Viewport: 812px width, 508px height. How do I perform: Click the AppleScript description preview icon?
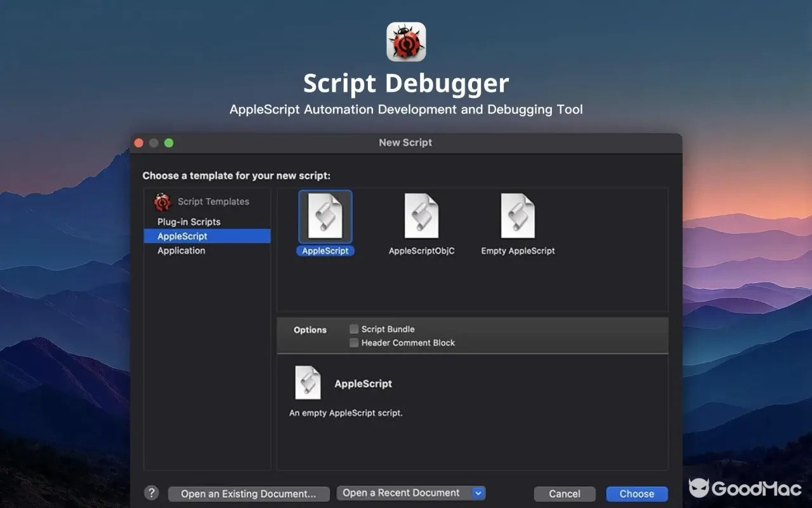click(x=308, y=383)
